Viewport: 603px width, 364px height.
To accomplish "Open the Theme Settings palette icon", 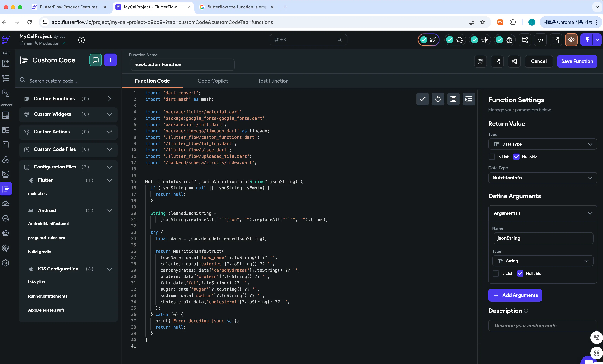I will (6, 248).
